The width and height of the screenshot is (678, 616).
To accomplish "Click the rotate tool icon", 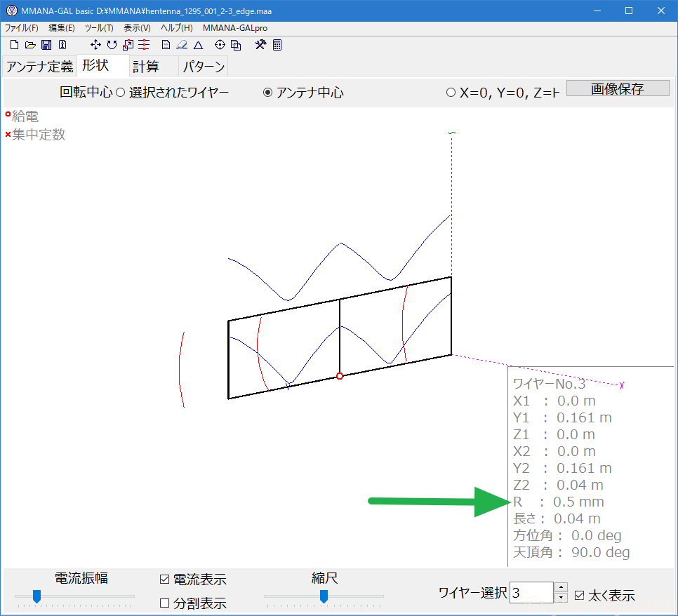I will [x=112, y=45].
